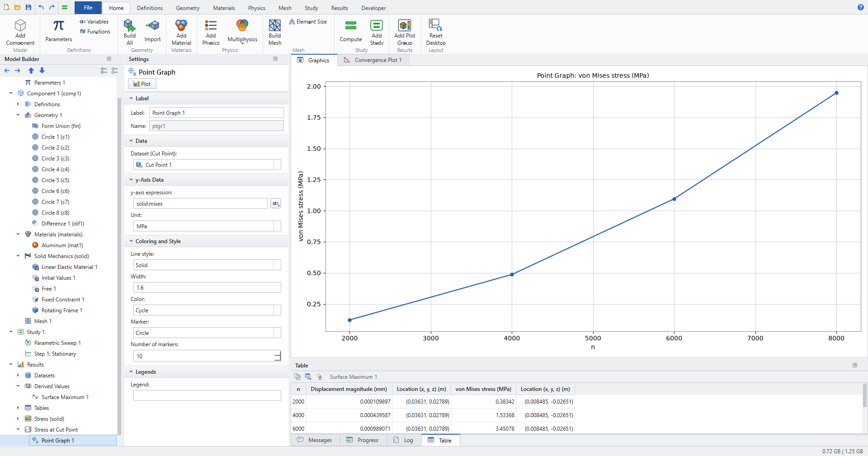Open the Parameters pi icon
The height and width of the screenshot is (456, 868).
click(x=58, y=26)
